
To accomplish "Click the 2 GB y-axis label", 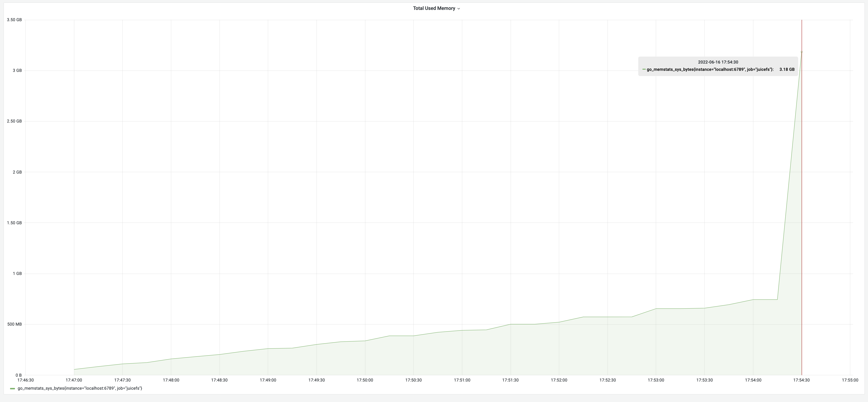I will click(17, 172).
